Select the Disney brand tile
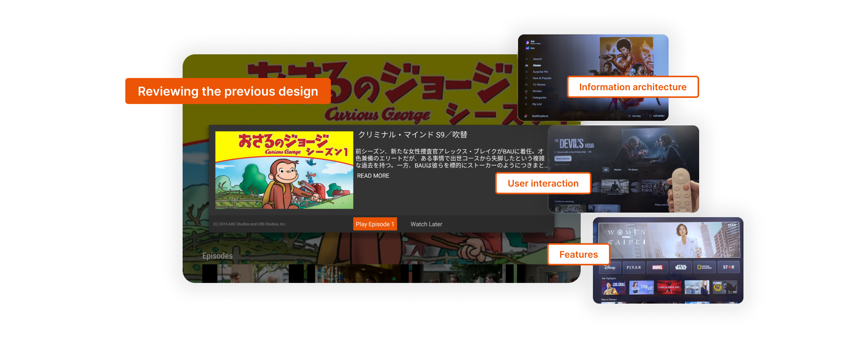 (610, 267)
